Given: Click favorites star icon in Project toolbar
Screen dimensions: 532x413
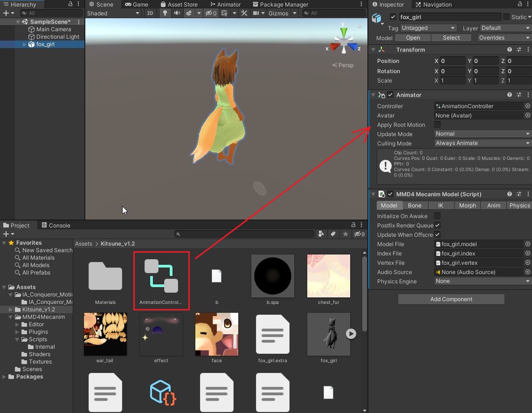Looking at the screenshot, I should coord(345,234).
